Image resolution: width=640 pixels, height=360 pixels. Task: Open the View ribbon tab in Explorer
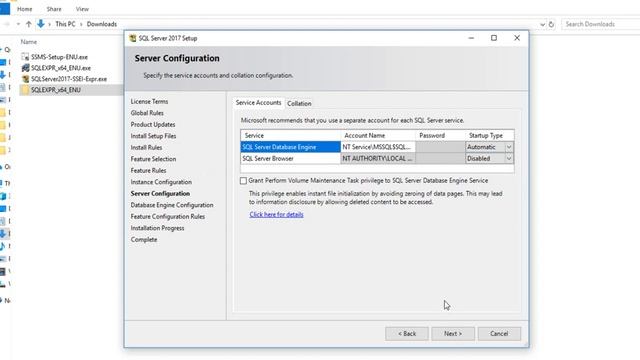coord(82,9)
